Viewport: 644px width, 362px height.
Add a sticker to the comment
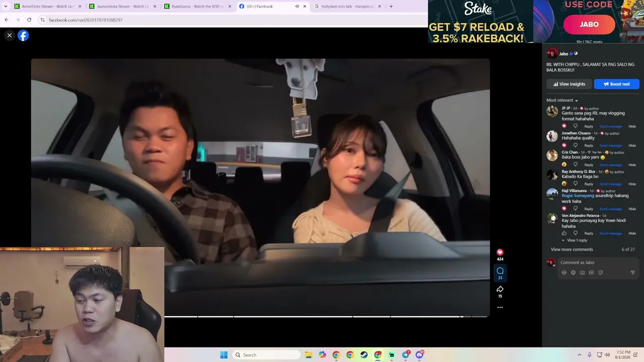[x=600, y=273]
